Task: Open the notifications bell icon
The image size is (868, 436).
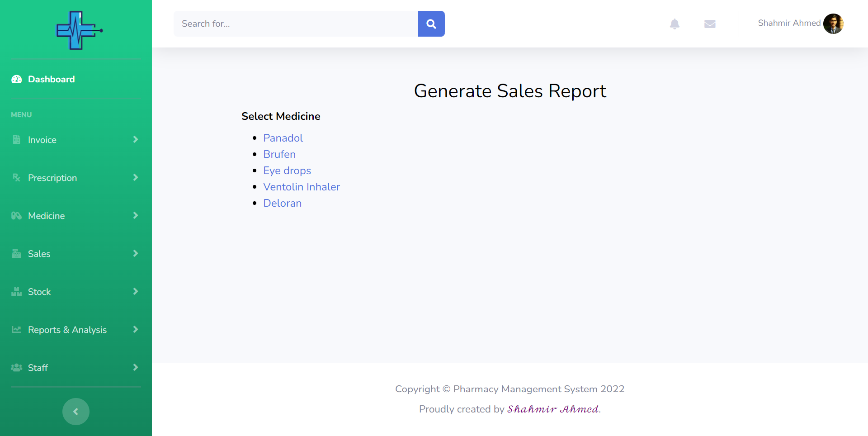Action: click(x=675, y=24)
